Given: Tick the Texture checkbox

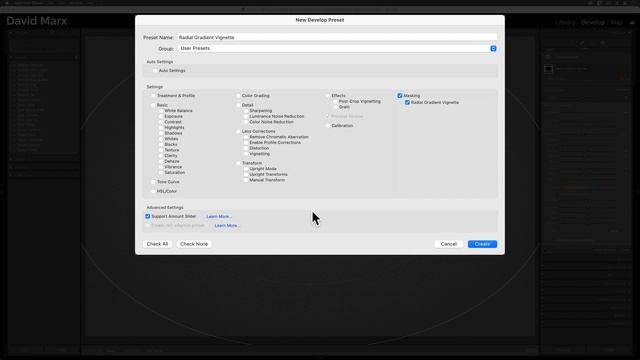Looking at the screenshot, I should pos(161,150).
